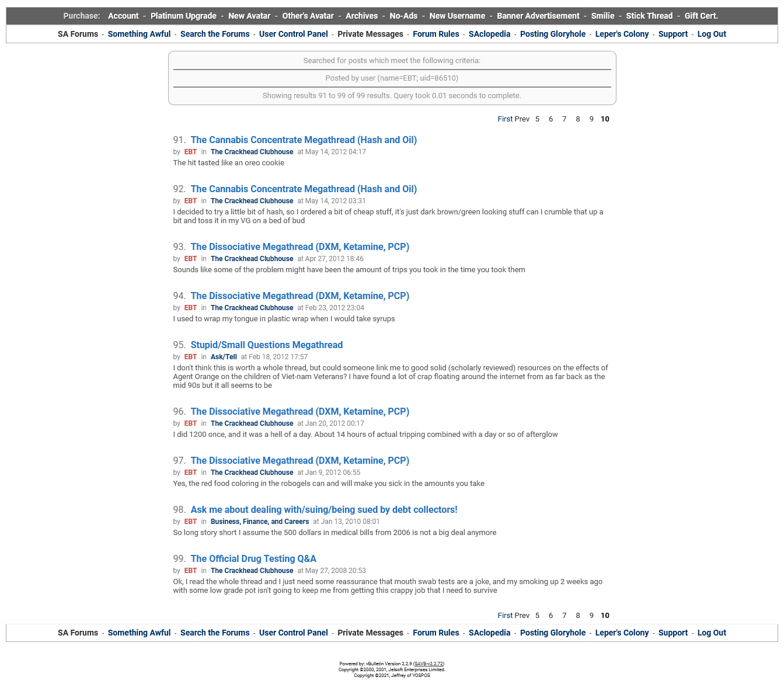Click 'The hit tasted like an oreo cookie' snippet
This screenshot has height=684, width=784.
pyautogui.click(x=229, y=163)
